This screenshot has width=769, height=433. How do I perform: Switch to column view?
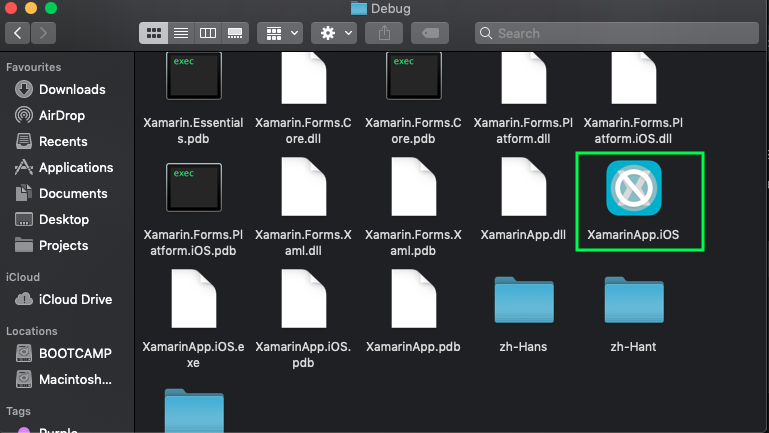pyautogui.click(x=208, y=33)
